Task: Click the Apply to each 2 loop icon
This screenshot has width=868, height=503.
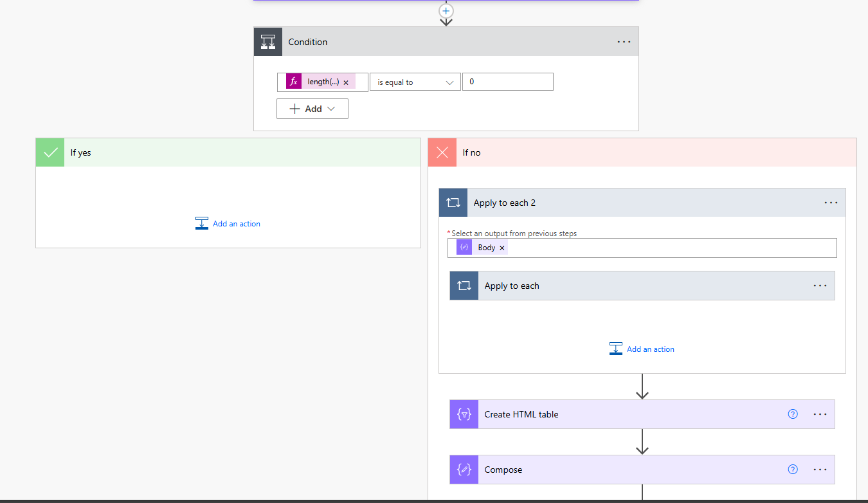Action: tap(453, 203)
